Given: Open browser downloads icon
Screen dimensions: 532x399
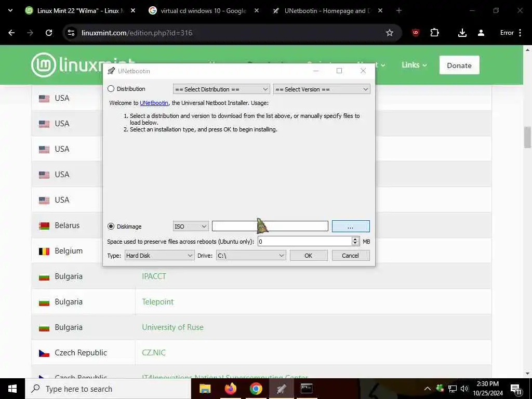Looking at the screenshot, I should (462, 33).
